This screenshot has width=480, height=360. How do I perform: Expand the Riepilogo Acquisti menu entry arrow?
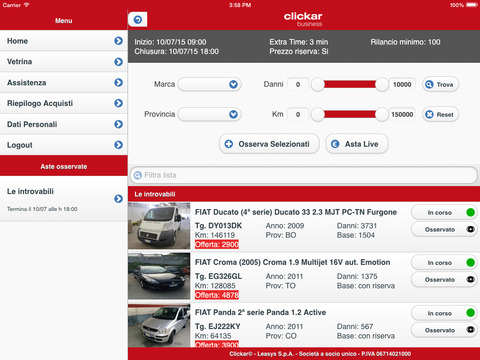[118, 103]
